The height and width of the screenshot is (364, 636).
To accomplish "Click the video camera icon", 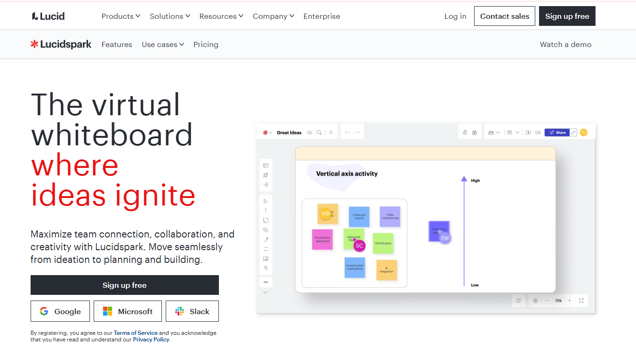I will coord(538,133).
